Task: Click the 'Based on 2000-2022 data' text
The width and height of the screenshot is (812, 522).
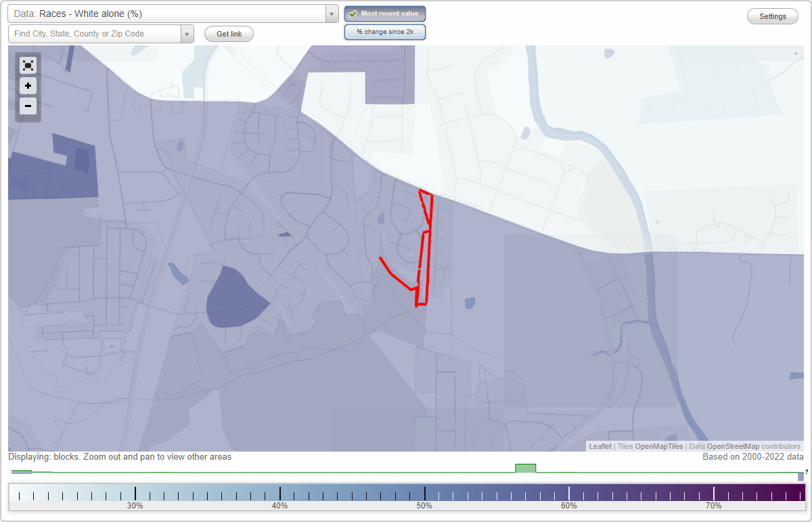Action: click(753, 457)
